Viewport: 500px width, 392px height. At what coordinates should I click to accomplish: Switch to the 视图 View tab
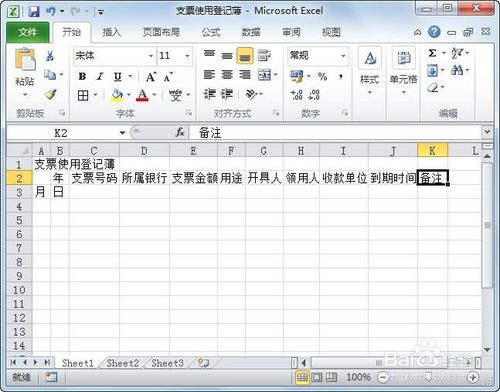tap(331, 32)
